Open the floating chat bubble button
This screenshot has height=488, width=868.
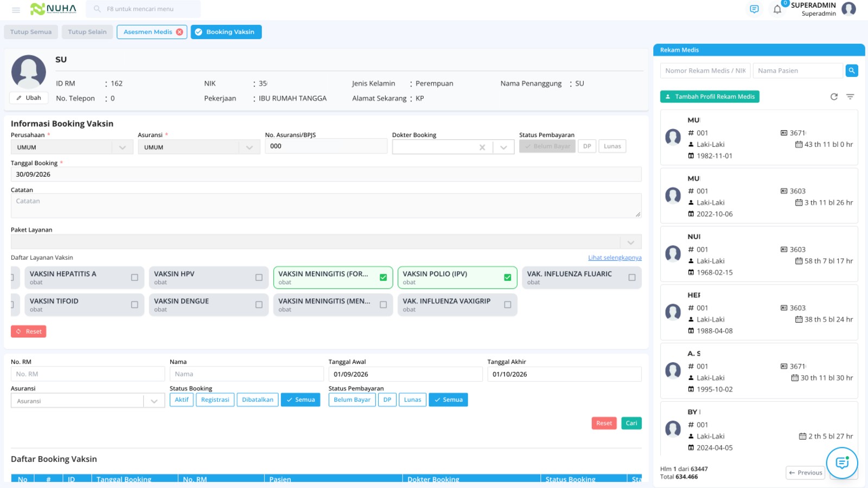842,463
